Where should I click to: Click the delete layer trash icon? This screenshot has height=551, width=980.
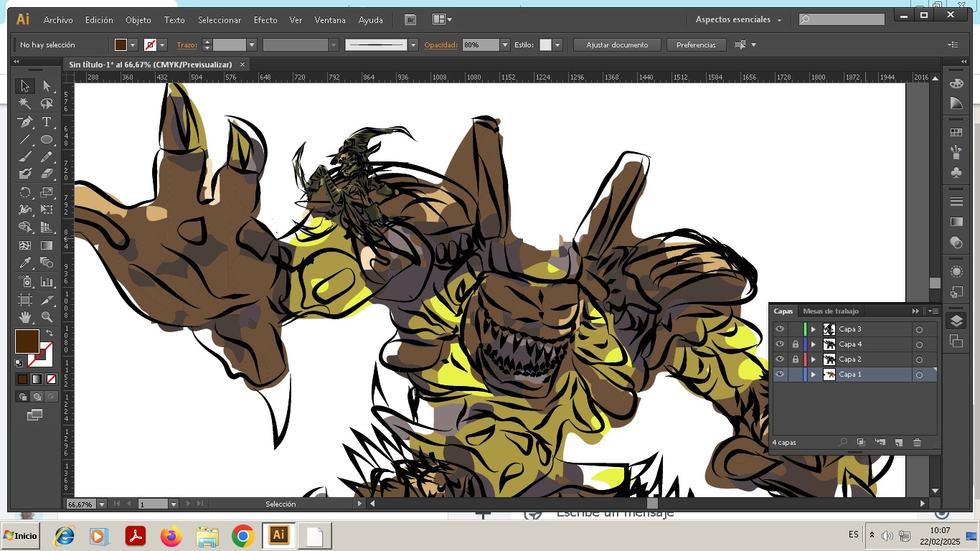point(917,443)
